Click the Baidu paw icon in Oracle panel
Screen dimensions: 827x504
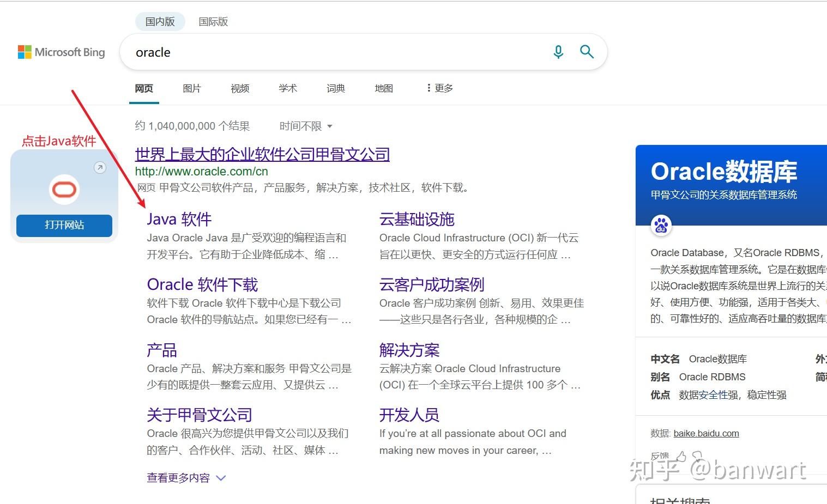coord(661,224)
